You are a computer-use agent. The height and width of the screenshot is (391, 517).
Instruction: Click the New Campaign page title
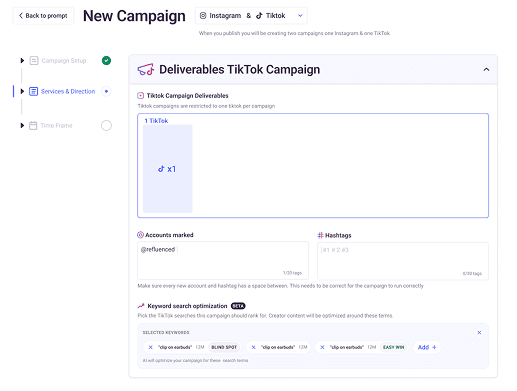pyautogui.click(x=134, y=16)
